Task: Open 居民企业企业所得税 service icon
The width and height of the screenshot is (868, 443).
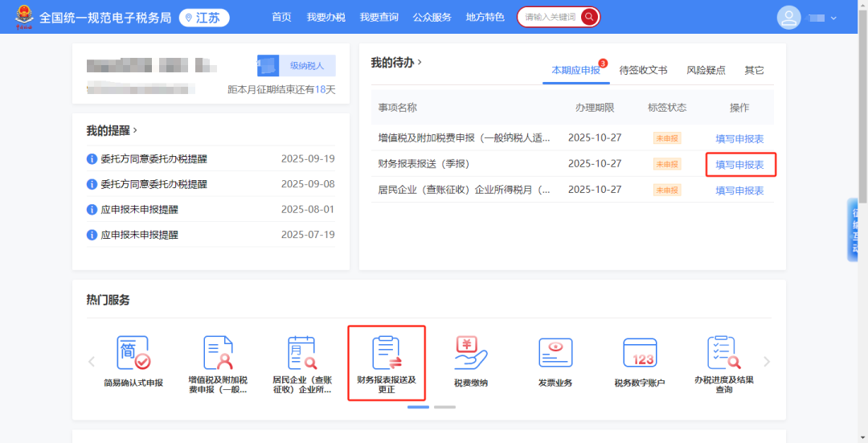Action: pyautogui.click(x=301, y=353)
